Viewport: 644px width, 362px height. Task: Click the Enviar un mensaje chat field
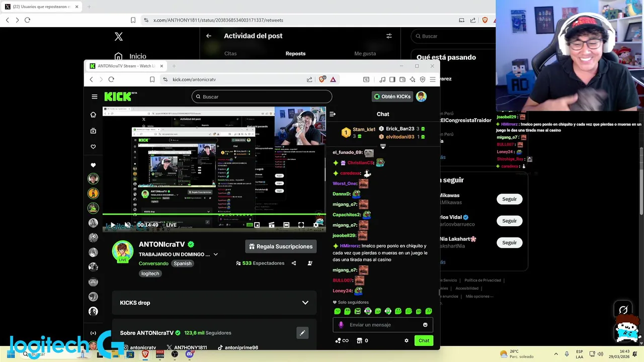[383, 325]
